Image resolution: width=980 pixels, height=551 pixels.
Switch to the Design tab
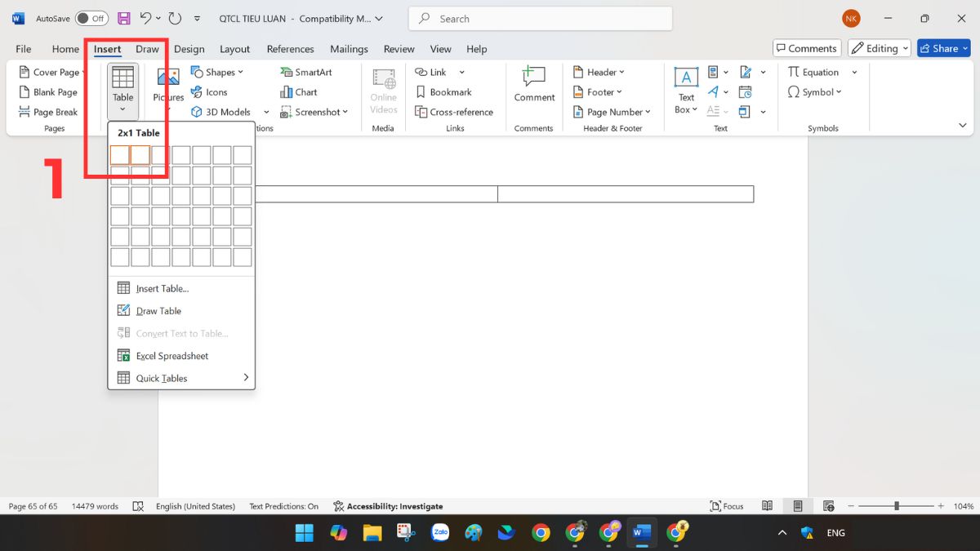click(189, 49)
